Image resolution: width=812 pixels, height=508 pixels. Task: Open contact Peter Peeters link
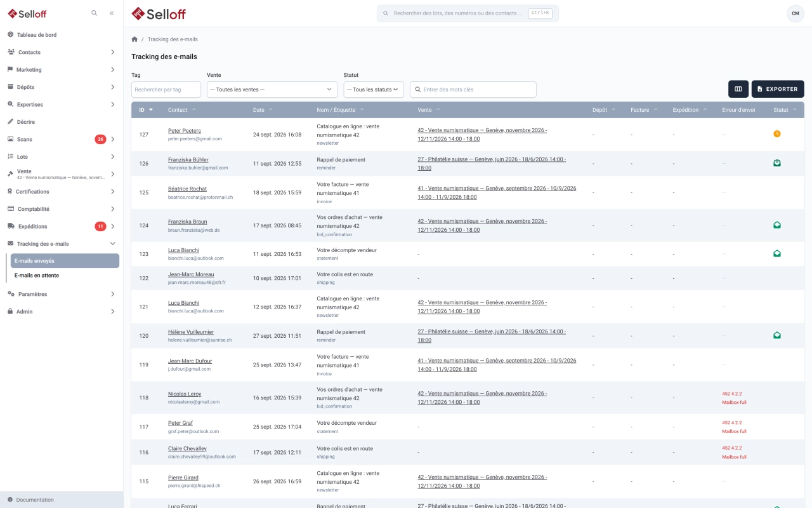(x=185, y=131)
